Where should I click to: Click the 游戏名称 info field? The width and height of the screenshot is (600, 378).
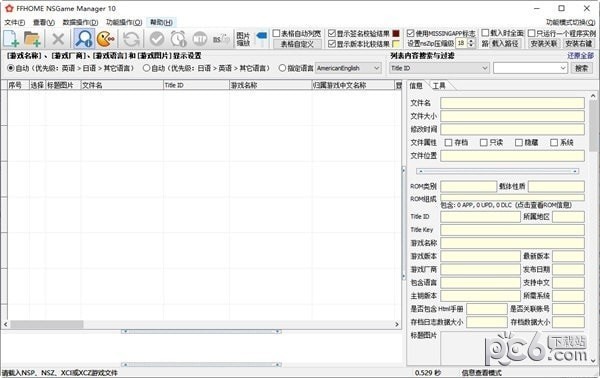pos(512,243)
